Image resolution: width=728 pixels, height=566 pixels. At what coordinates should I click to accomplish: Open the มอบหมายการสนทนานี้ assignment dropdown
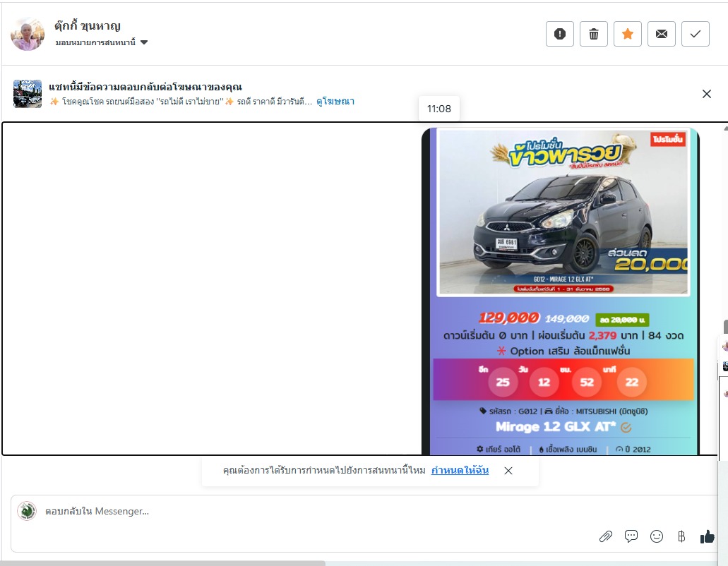[x=101, y=42]
